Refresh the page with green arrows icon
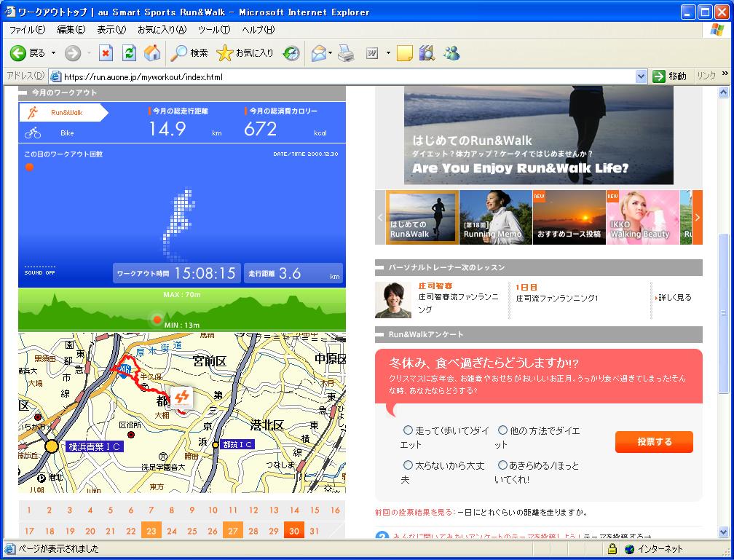The height and width of the screenshot is (560, 734). [129, 53]
